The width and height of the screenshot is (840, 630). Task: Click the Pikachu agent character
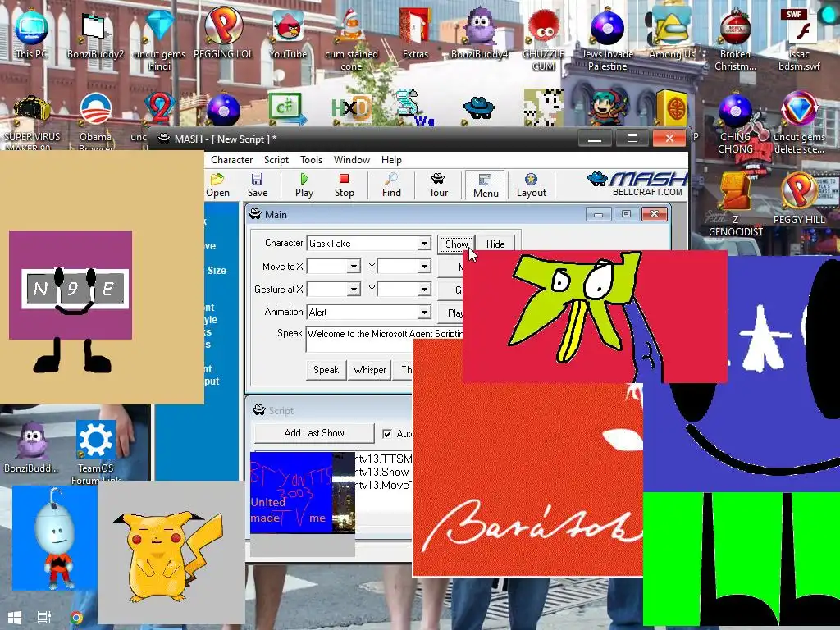coord(168,555)
